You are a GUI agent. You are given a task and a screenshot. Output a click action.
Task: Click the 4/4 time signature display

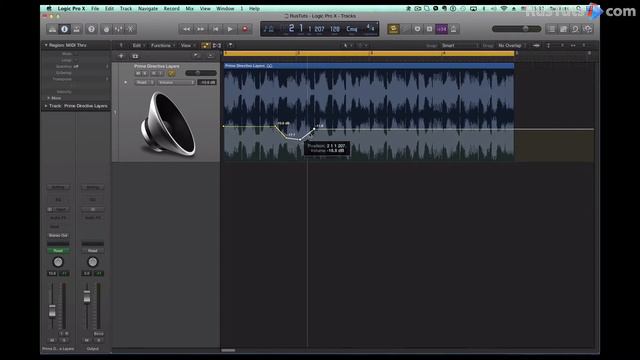pyautogui.click(x=370, y=28)
